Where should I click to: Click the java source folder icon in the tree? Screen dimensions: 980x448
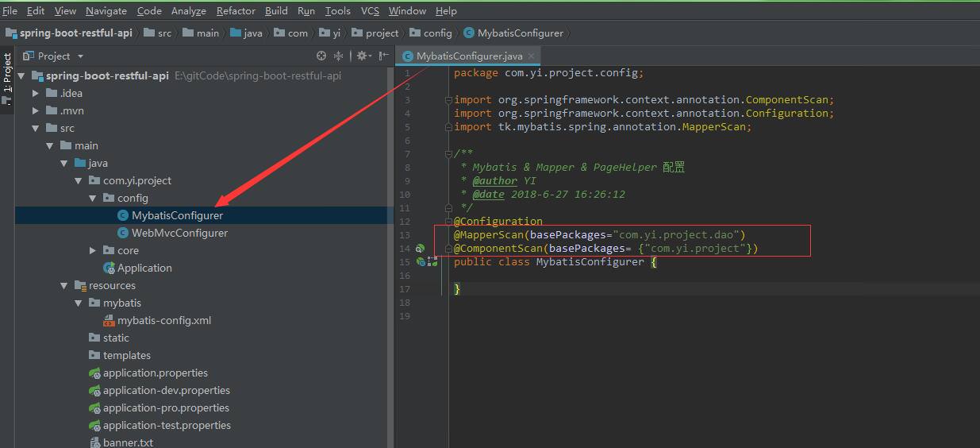[x=80, y=163]
